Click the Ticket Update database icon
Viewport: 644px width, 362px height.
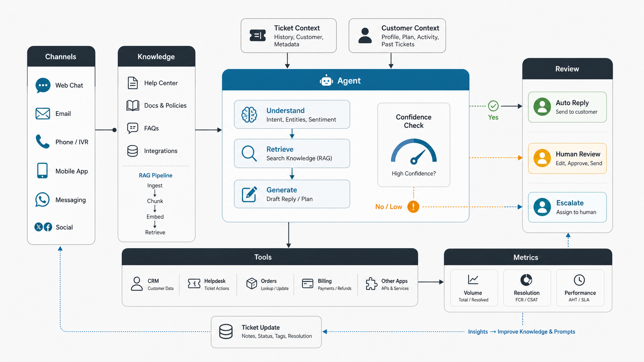pyautogui.click(x=226, y=331)
